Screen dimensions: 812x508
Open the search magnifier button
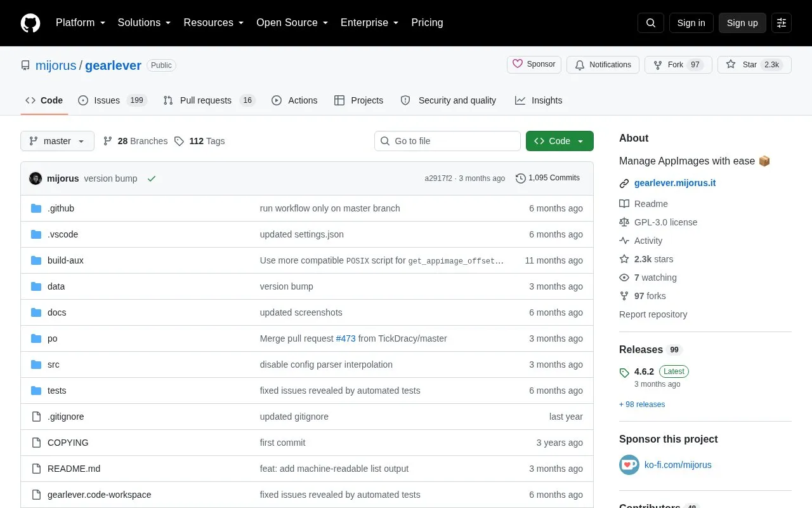coord(651,23)
